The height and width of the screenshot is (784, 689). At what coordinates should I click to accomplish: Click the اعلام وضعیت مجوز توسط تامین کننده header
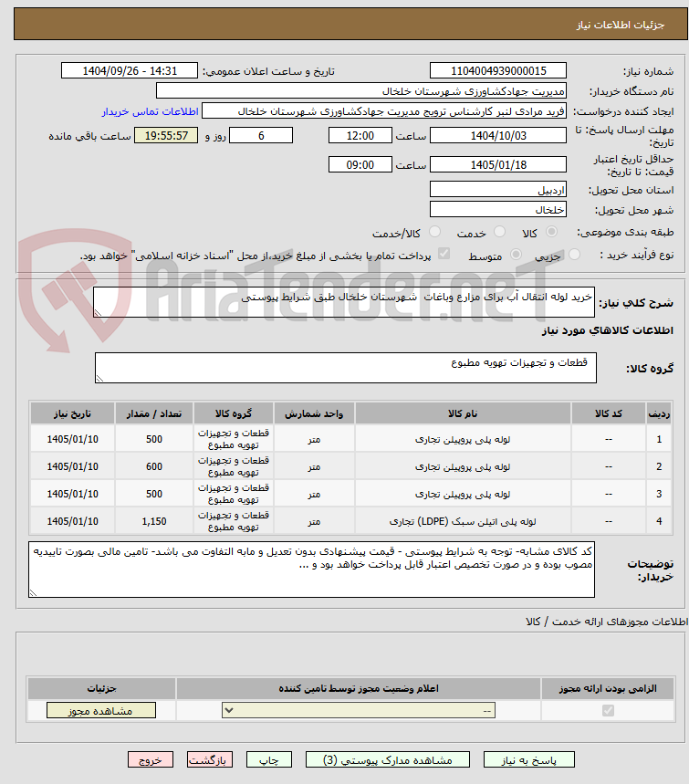(x=359, y=688)
